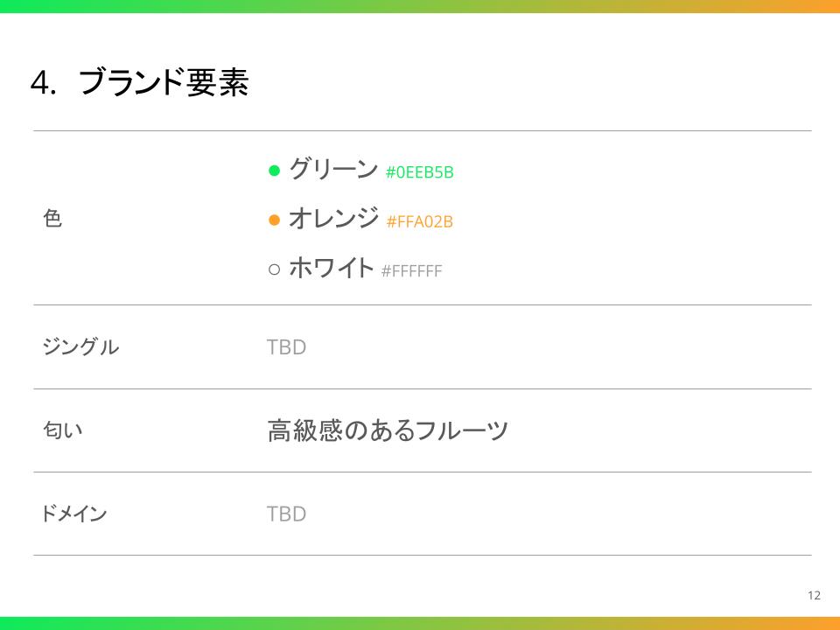Click the hex code #0EEB5B

point(419,172)
